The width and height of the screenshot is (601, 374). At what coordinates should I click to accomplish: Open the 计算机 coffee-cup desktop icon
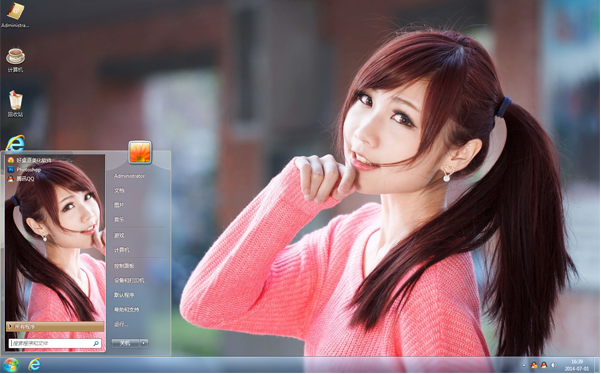[x=15, y=60]
